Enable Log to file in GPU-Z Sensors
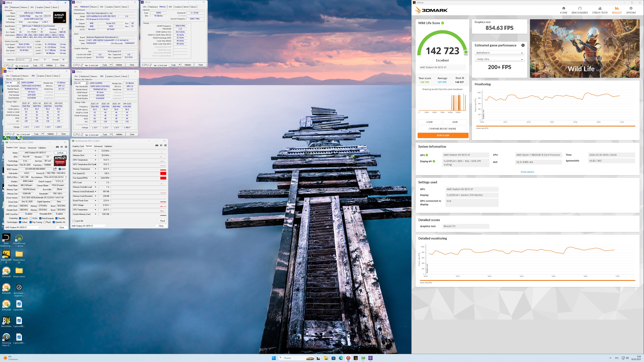The width and height of the screenshot is (644, 362). pyautogui.click(x=73, y=221)
